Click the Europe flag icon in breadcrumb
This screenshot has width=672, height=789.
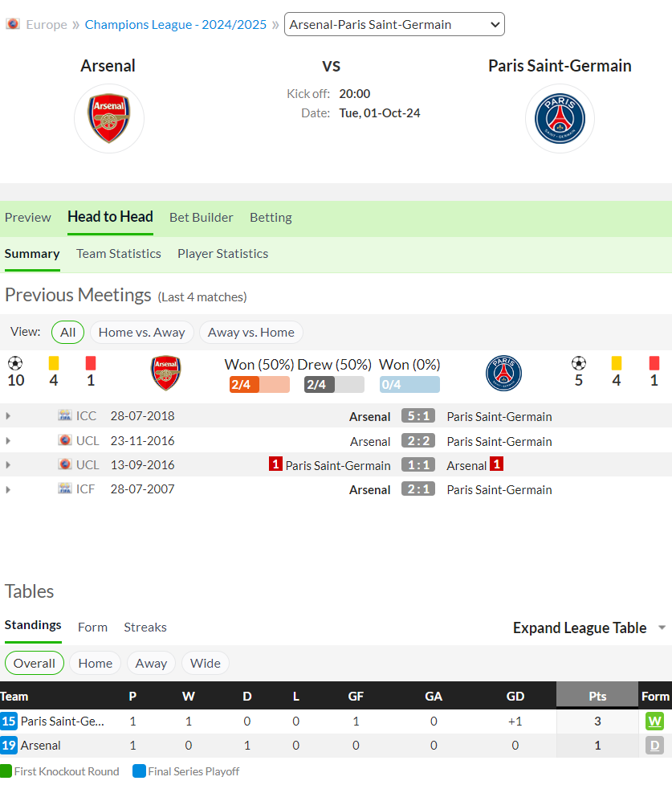[13, 24]
